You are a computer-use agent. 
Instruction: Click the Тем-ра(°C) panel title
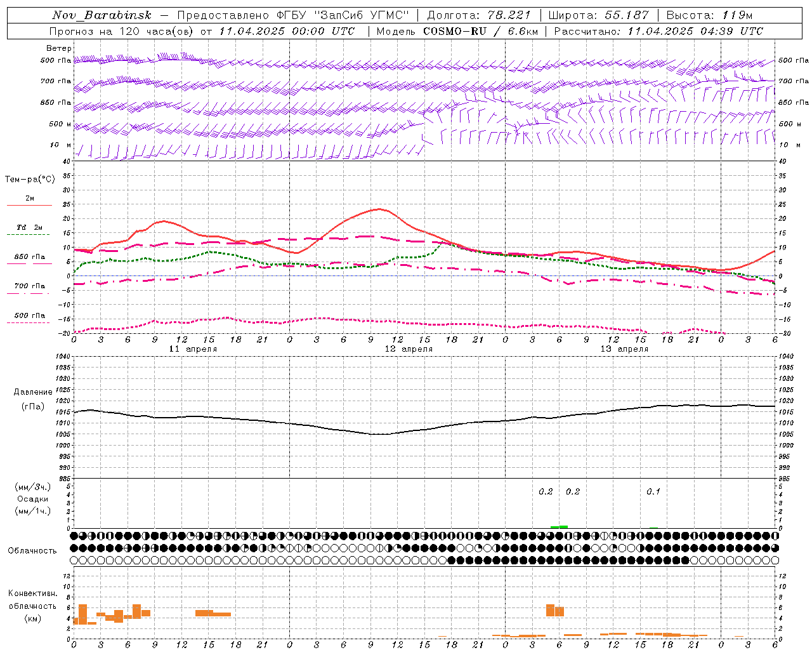tap(30, 180)
